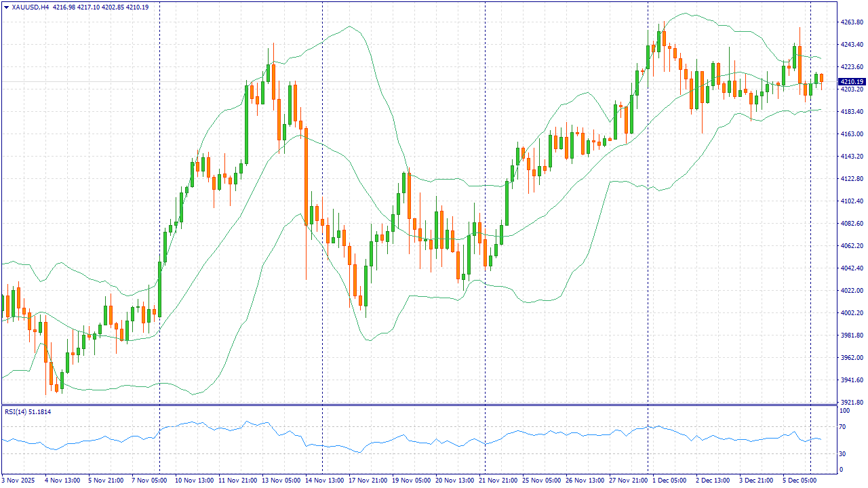This screenshot has height=488, width=868.
Task: Click the highlighted 4210.19 current price tag
Action: (852, 81)
